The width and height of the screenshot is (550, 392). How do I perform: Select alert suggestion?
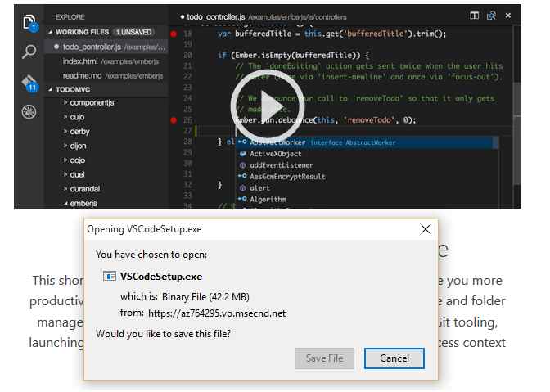(x=367, y=188)
